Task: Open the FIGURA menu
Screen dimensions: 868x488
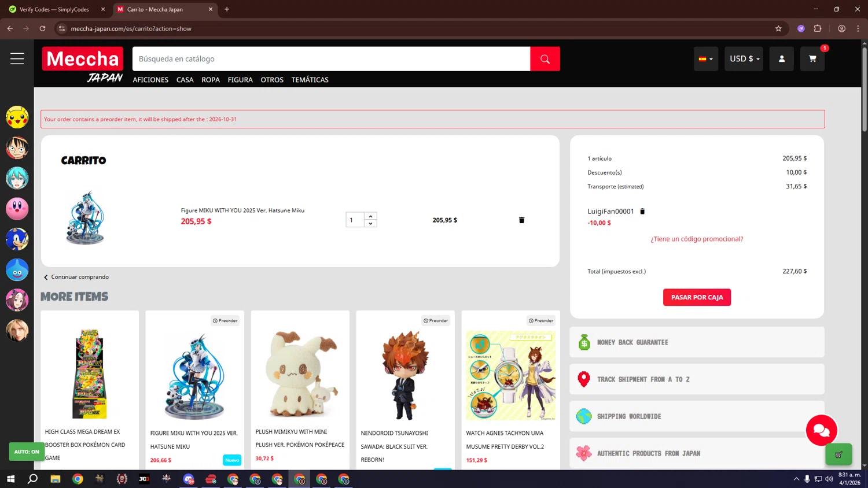Action: pyautogui.click(x=240, y=80)
